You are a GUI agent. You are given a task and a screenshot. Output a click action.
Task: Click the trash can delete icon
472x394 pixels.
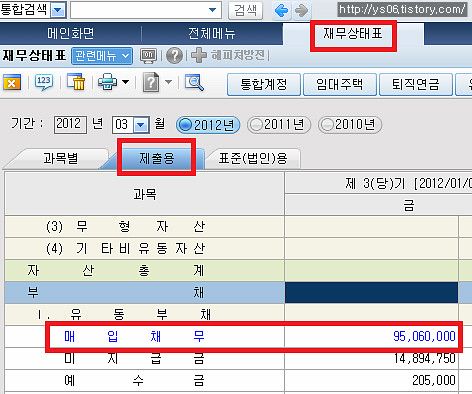coord(76,82)
